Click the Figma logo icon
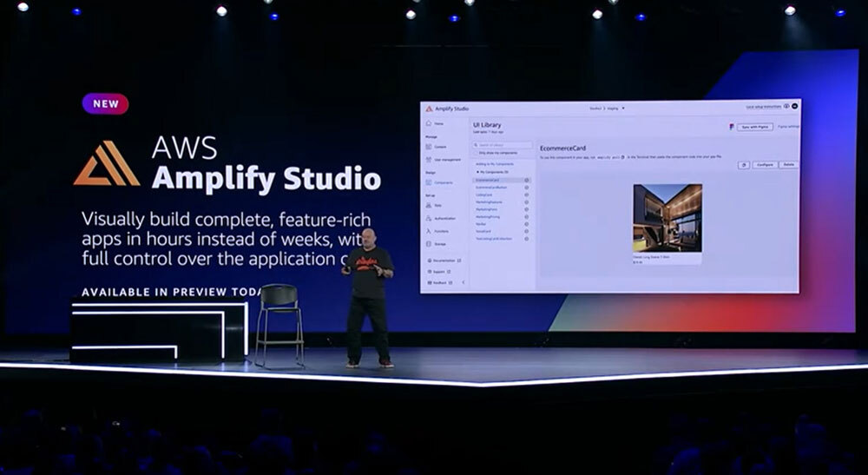Screen dimensions: 868x475 pyautogui.click(x=732, y=127)
